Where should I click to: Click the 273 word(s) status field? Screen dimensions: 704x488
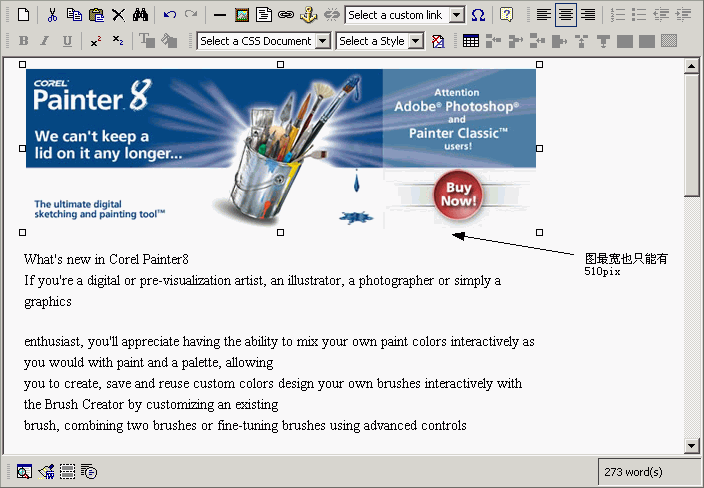pos(648,471)
